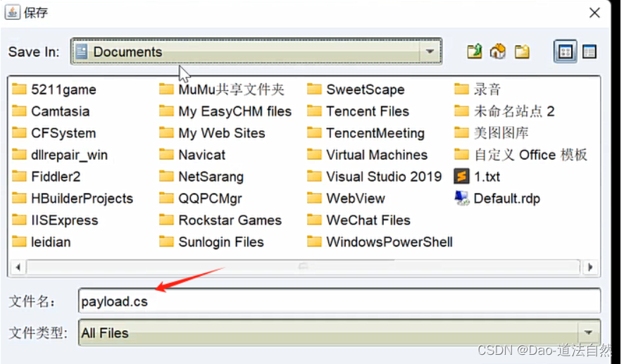Select the 5211game folder icon

pos(19,89)
